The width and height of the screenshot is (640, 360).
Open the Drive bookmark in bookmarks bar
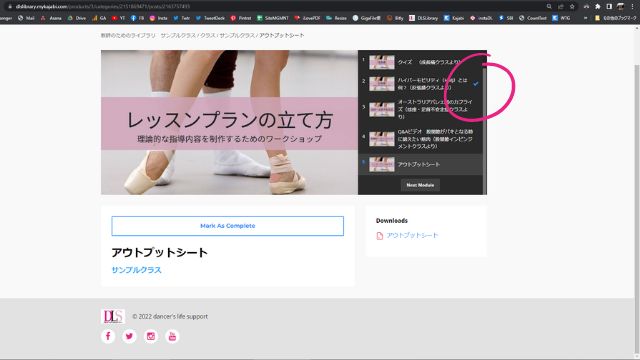pyautogui.click(x=77, y=18)
